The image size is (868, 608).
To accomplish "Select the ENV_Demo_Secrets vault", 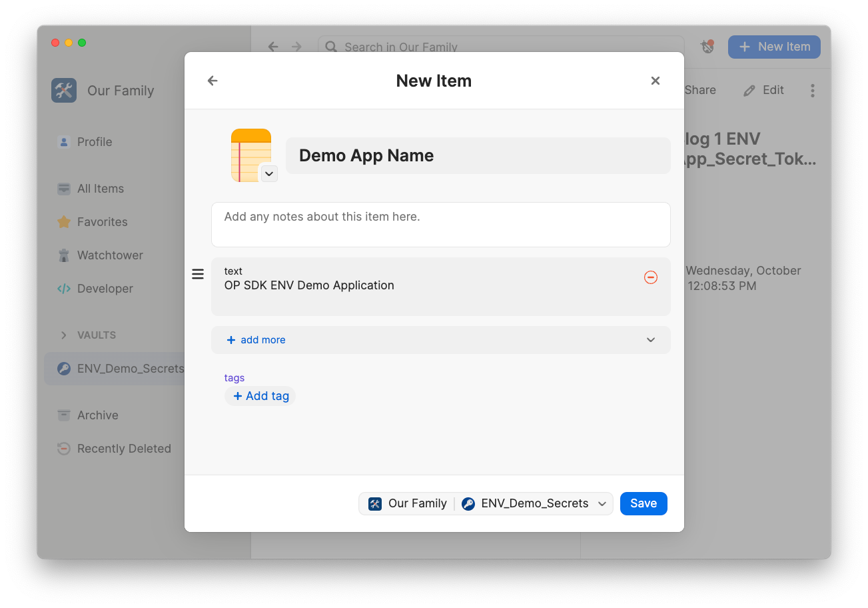I will (x=131, y=368).
